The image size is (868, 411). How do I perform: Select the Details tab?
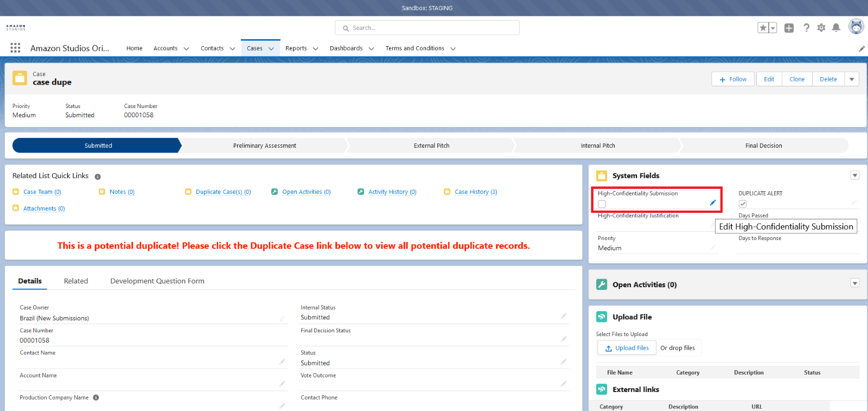point(30,281)
